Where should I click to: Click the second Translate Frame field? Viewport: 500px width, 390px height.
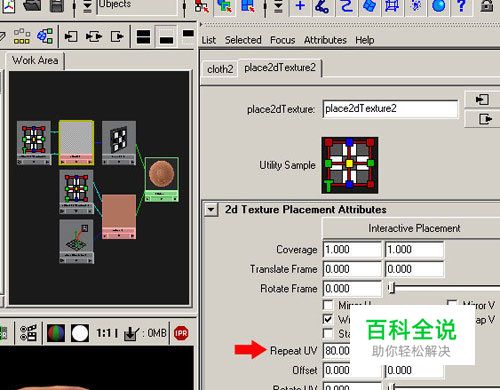[x=414, y=269]
